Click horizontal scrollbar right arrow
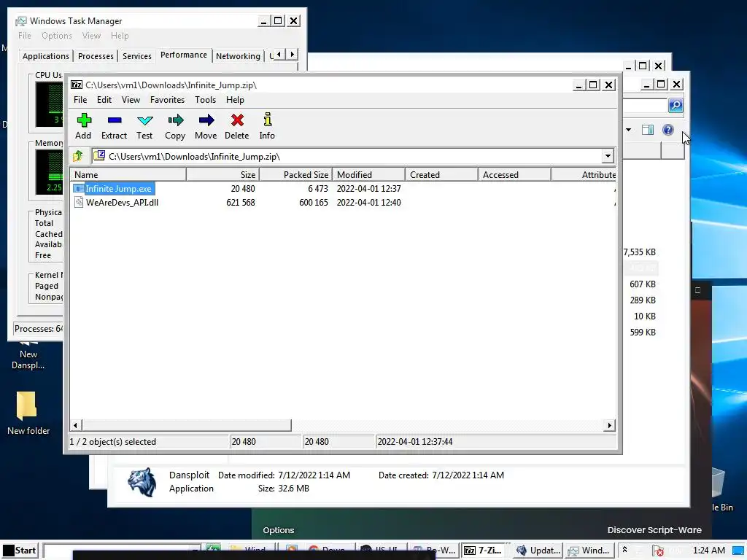 [609, 425]
